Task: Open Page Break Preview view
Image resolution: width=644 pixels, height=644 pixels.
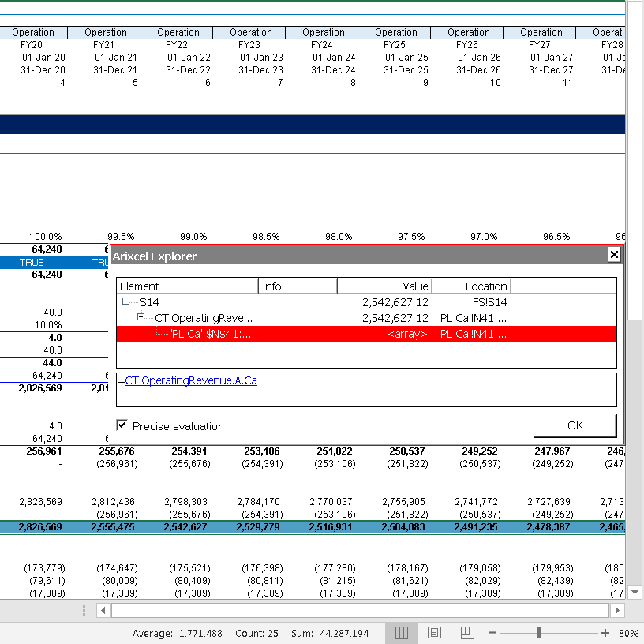Action: (x=466, y=633)
